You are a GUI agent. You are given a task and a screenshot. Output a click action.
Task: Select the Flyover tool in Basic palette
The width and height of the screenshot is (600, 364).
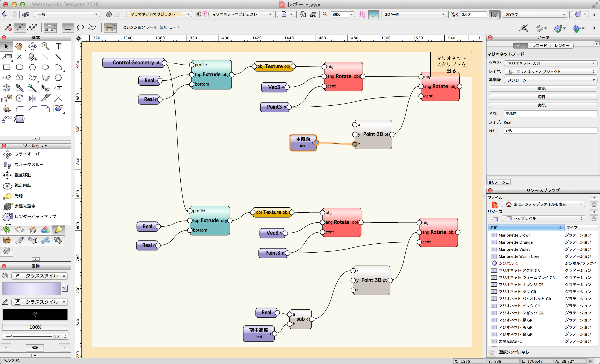click(32, 46)
